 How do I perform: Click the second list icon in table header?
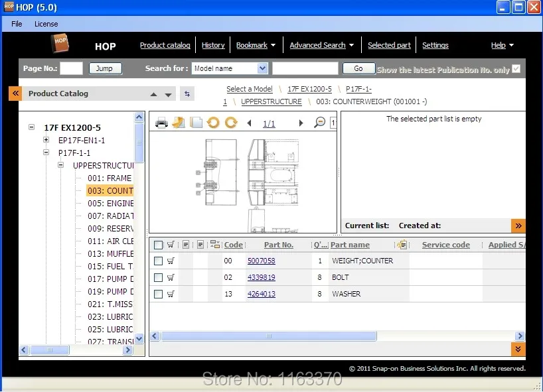pos(200,245)
